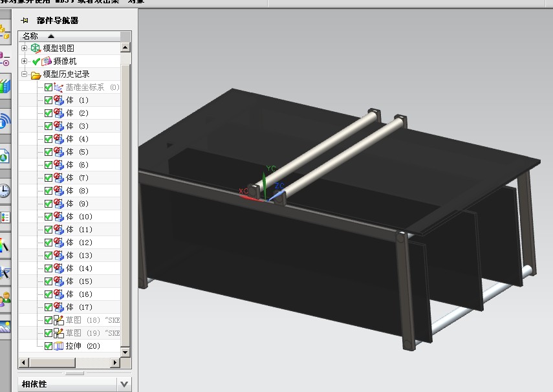Select 体 (6) in the history tree
This screenshot has width=553, height=392.
pos(77,165)
